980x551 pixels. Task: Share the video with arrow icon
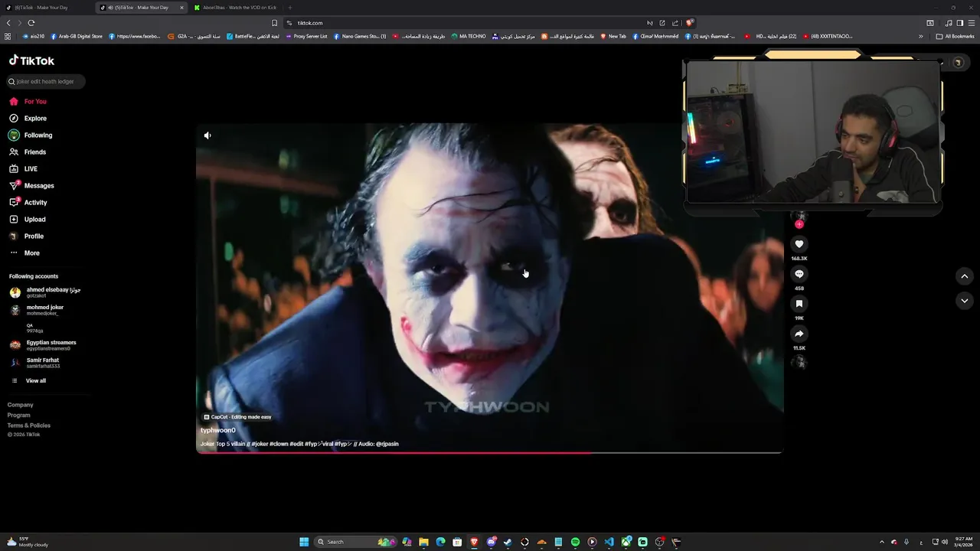(799, 334)
